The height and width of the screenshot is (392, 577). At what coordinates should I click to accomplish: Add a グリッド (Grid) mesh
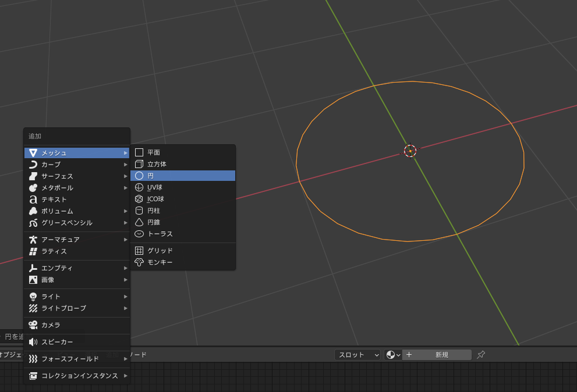pyautogui.click(x=183, y=251)
